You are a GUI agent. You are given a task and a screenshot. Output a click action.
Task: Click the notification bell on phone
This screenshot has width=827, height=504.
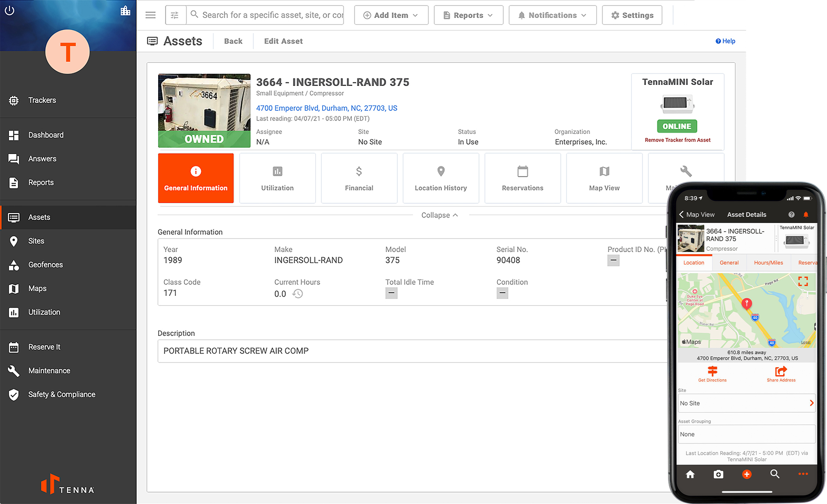(x=806, y=214)
